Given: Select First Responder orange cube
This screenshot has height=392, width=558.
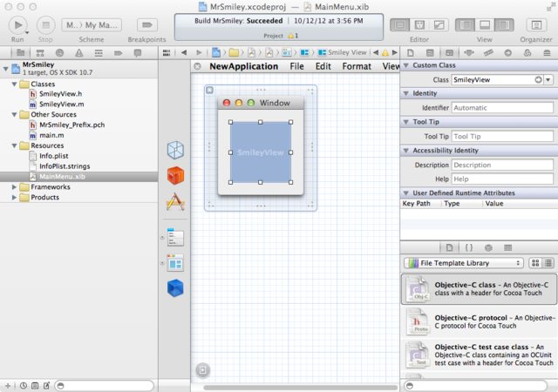Looking at the screenshot, I should 175,176.
